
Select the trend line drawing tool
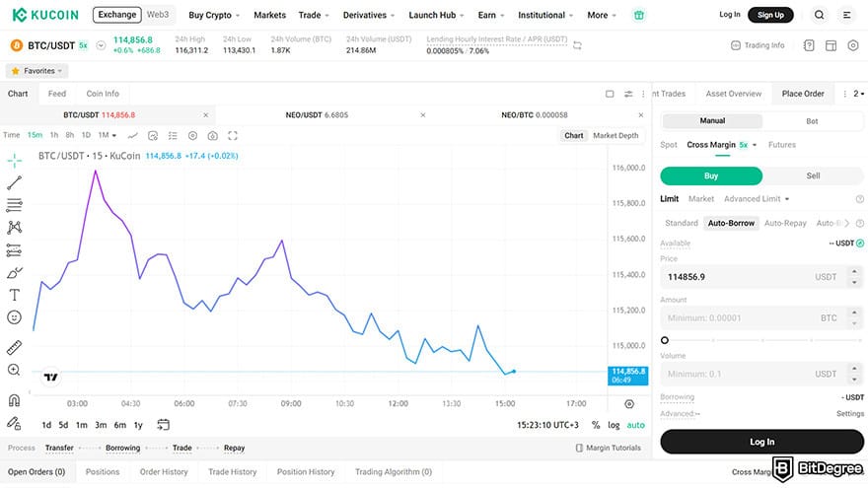(x=15, y=182)
